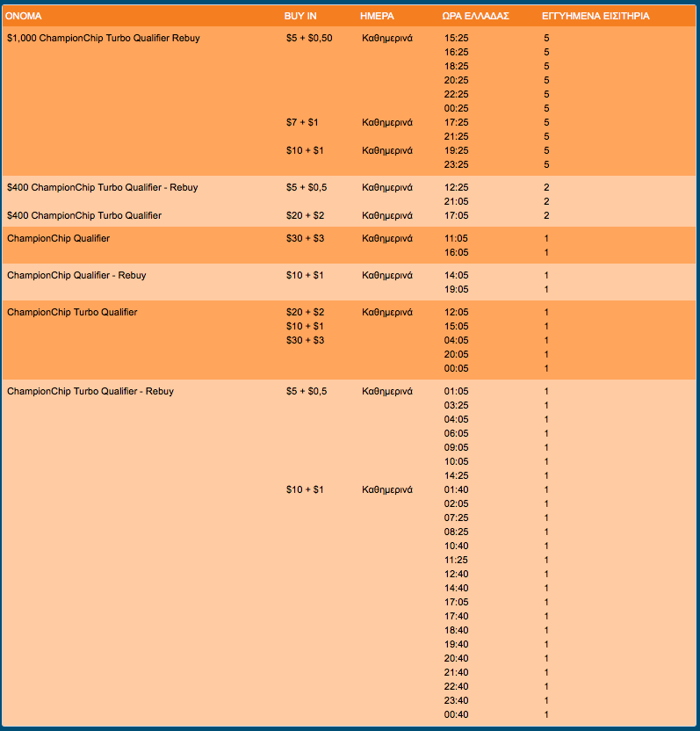
Task: Select the $7 + $1 buy-in cell
Action: [302, 122]
